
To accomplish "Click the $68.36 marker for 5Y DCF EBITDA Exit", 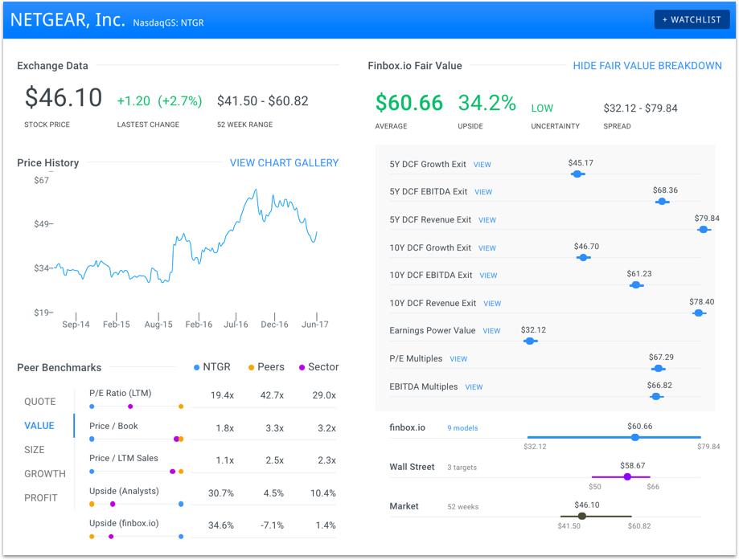I will pyautogui.click(x=662, y=202).
